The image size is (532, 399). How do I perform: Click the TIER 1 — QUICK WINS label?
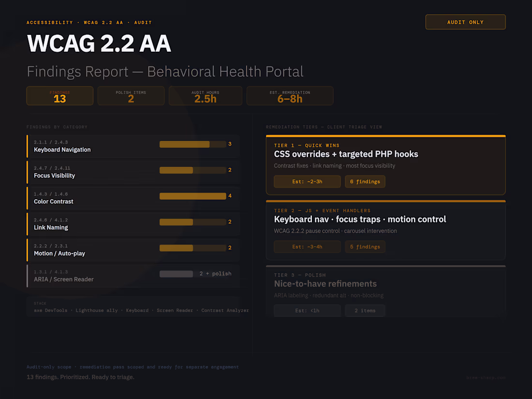(x=307, y=145)
